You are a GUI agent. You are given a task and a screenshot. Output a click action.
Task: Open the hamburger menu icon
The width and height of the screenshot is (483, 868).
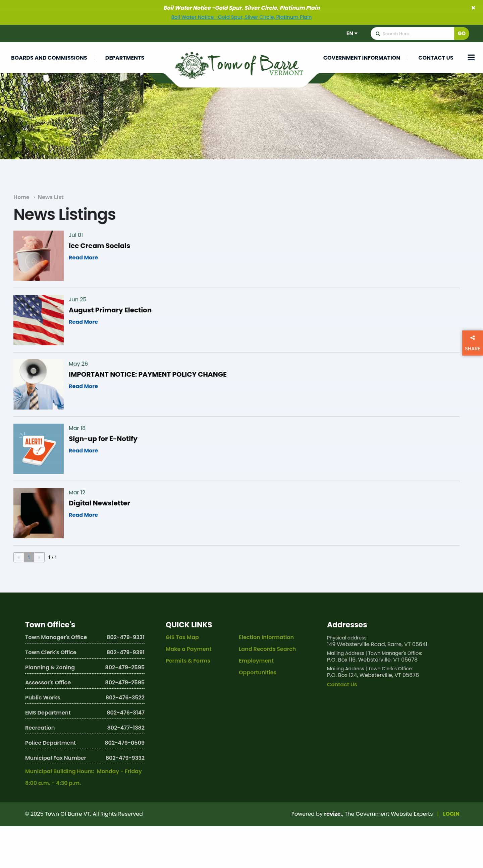(471, 58)
